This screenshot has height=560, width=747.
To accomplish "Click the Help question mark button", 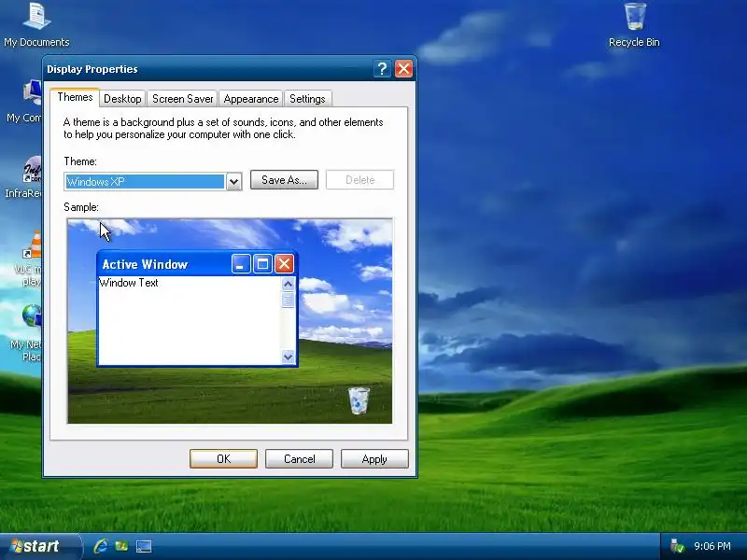I will pyautogui.click(x=382, y=69).
